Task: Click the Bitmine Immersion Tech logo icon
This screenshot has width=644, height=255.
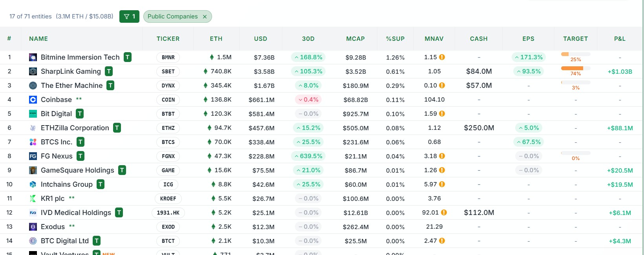Action: [x=33, y=57]
